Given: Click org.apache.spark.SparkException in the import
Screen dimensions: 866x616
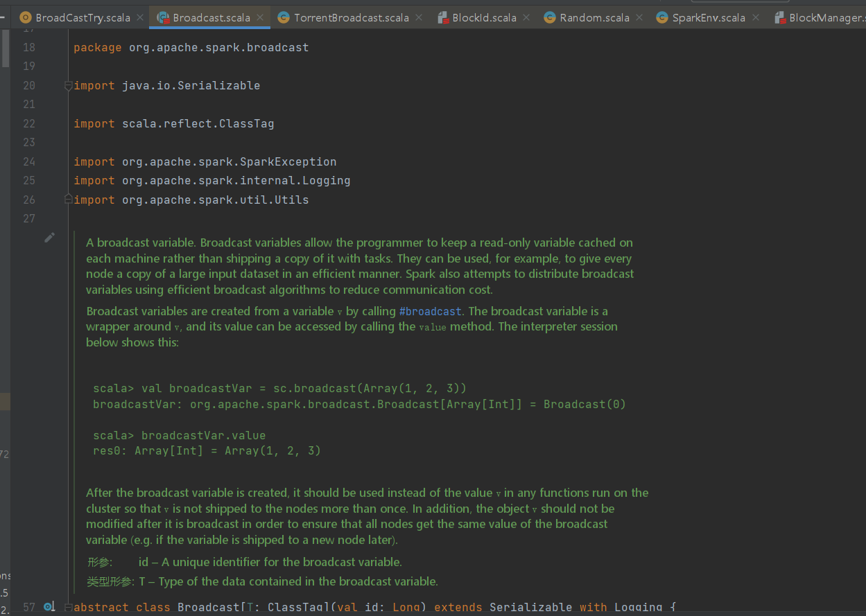Looking at the screenshot, I should 230,162.
